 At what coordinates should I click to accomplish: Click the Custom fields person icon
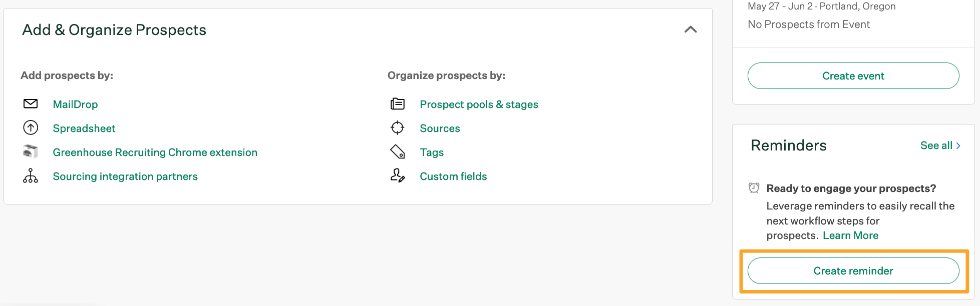pos(397,175)
